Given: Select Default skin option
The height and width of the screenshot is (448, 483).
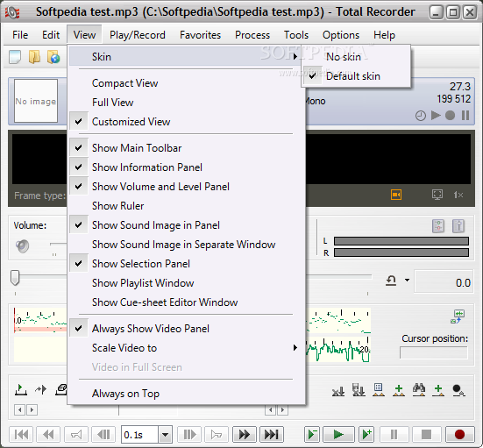Looking at the screenshot, I should [356, 76].
